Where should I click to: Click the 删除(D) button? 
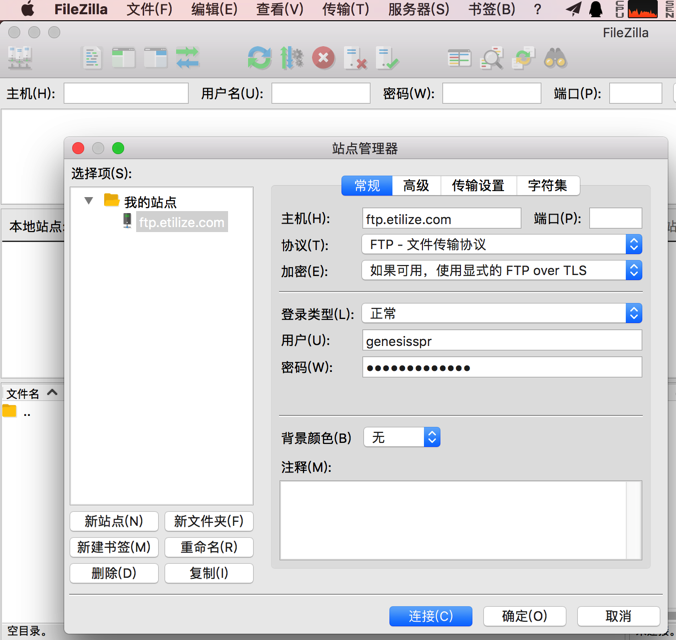click(114, 573)
